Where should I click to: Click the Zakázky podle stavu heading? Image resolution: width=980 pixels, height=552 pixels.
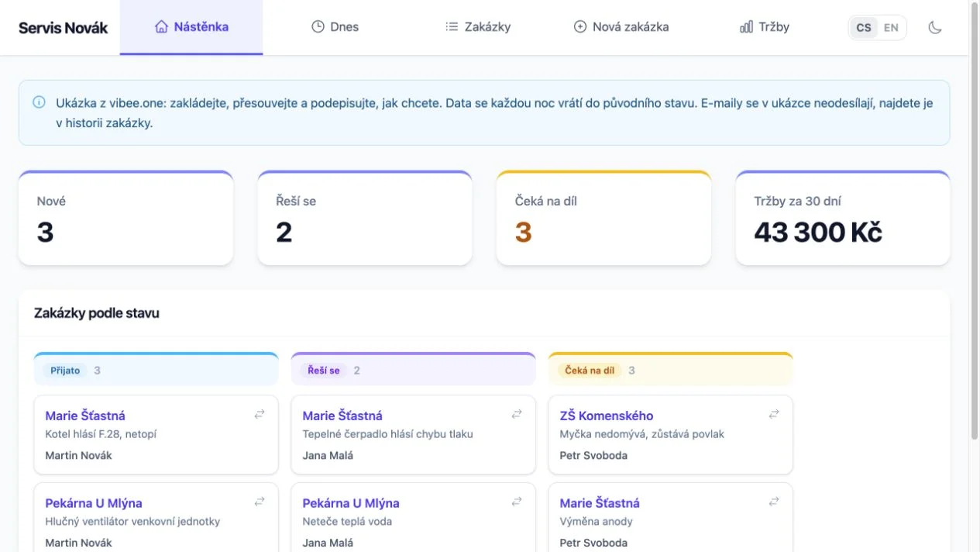[97, 313]
